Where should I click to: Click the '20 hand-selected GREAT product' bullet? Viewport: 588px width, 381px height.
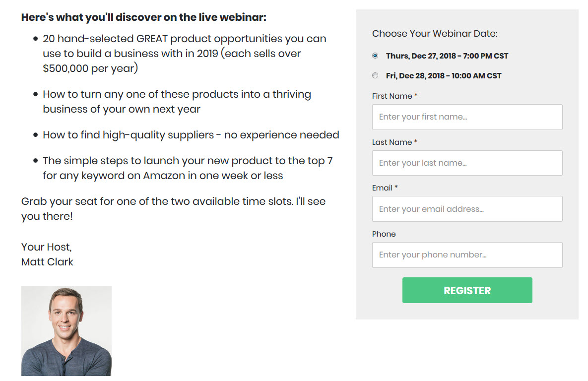coord(184,54)
